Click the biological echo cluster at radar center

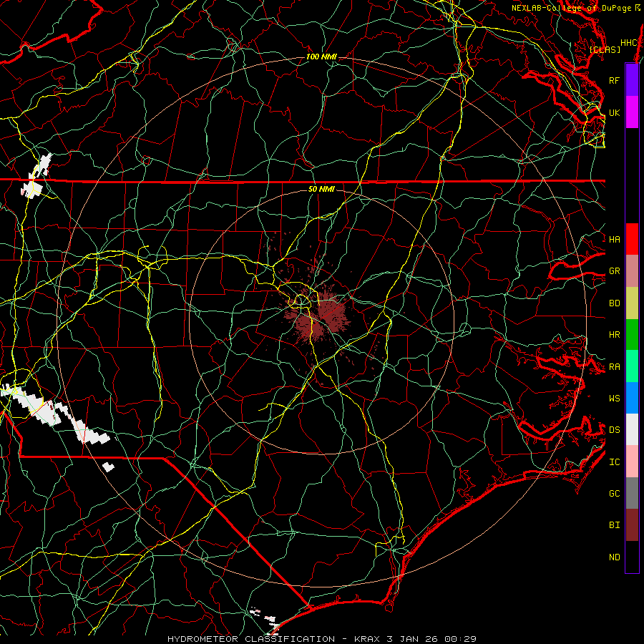(x=319, y=317)
